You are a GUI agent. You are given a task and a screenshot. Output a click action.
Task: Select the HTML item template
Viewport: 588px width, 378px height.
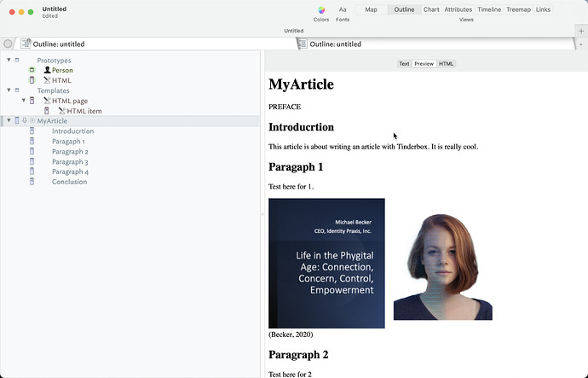84,111
